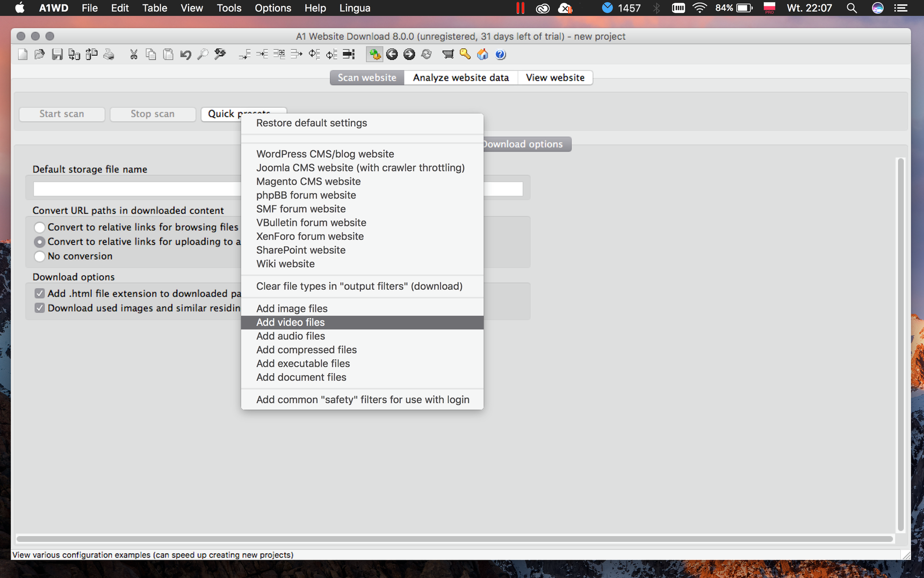Click the Wi-Fi status icon
Image resolution: width=924 pixels, height=578 pixels.
(699, 8)
